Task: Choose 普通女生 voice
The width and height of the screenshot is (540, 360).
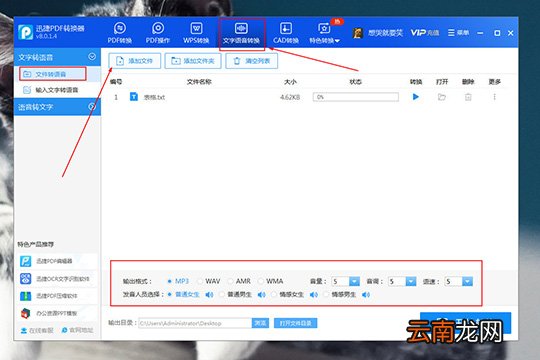Action: coord(184,295)
